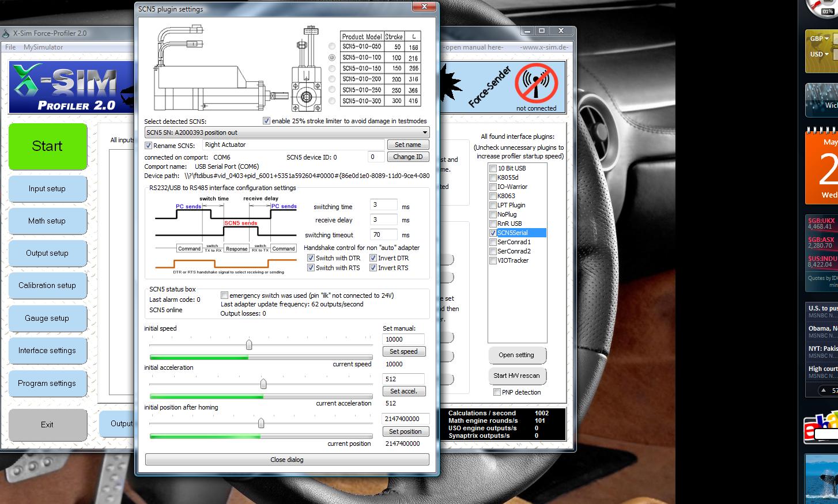This screenshot has width=838, height=504.
Task: Select the SCN5-010-200 model radio button
Action: coord(332,79)
